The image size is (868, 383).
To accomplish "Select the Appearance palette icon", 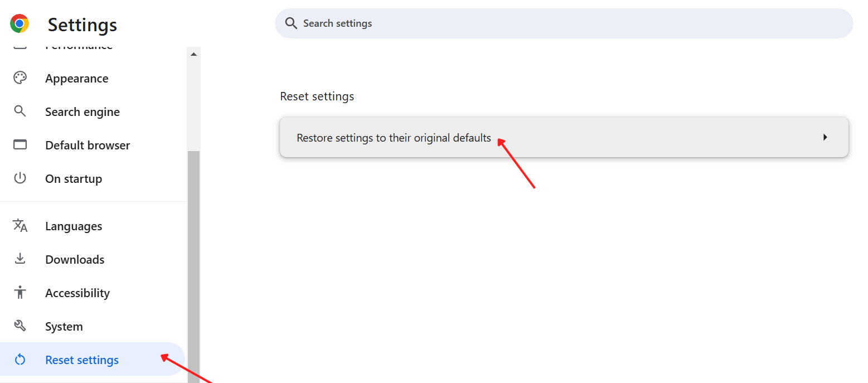I will 20,78.
